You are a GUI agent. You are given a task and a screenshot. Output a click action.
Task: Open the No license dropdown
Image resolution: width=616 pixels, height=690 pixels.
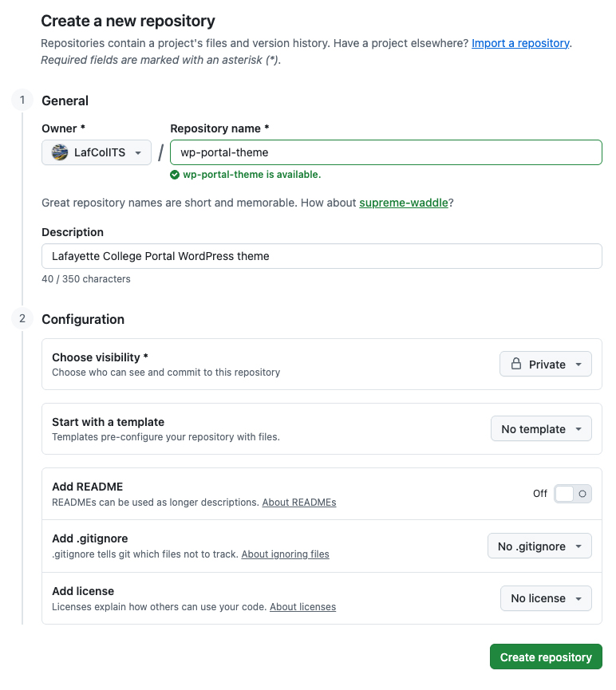[x=546, y=597]
